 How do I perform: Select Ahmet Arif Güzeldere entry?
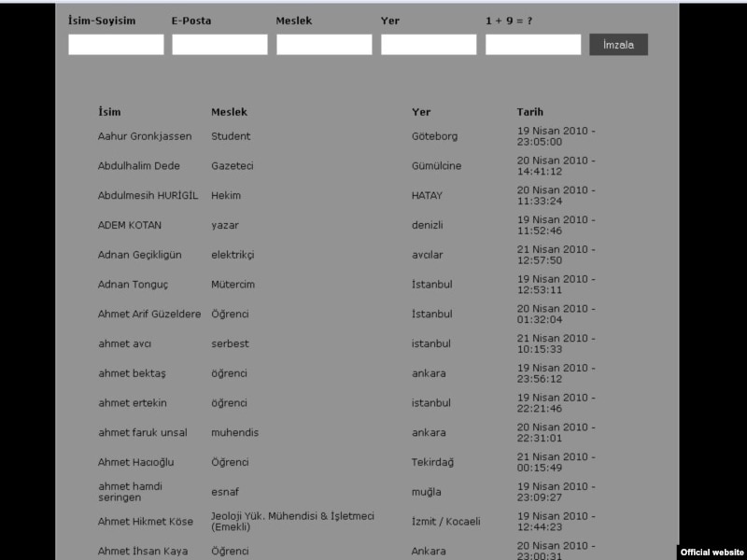[x=149, y=315]
